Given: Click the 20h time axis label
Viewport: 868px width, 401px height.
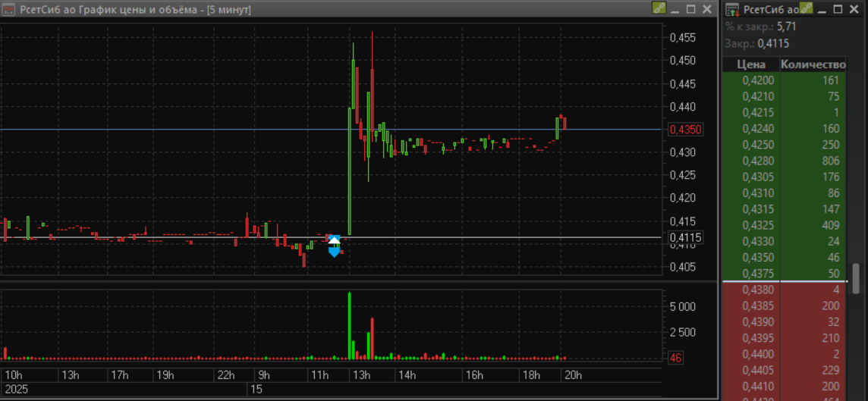Looking at the screenshot, I should coord(572,375).
